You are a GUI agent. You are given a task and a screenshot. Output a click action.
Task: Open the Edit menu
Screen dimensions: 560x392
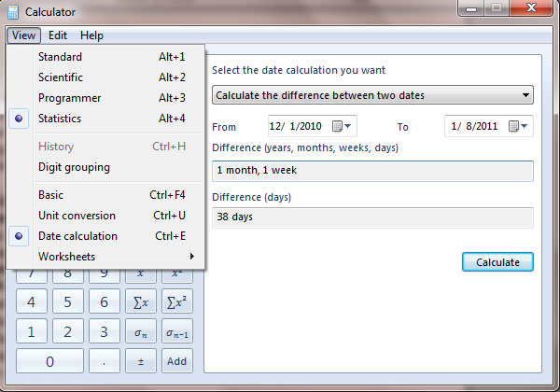coord(58,35)
